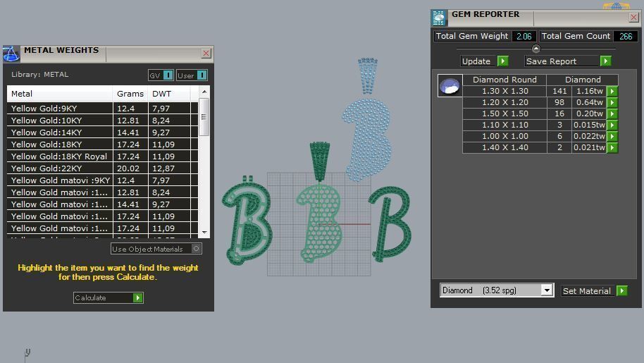
Task: Click the metal list scroll up arrow
Action: (x=204, y=92)
